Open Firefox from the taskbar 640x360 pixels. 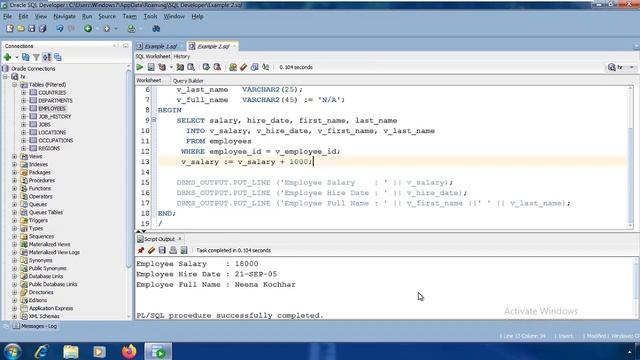pos(129,351)
